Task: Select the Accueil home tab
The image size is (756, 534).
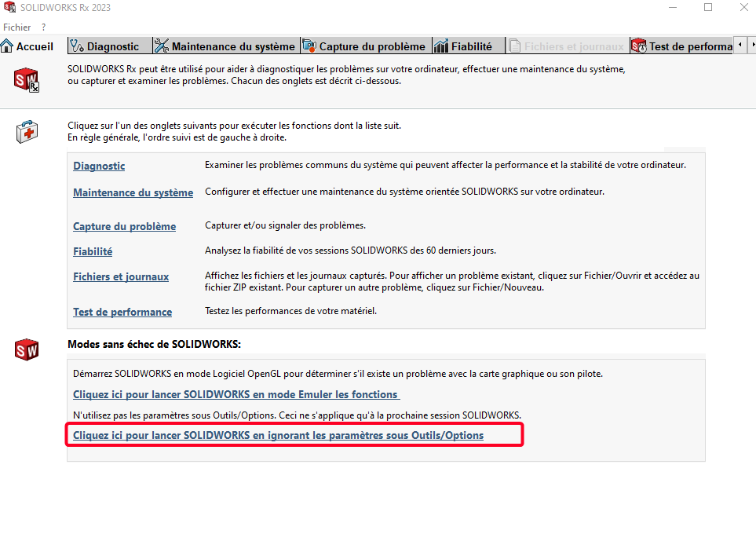Action: [x=28, y=46]
